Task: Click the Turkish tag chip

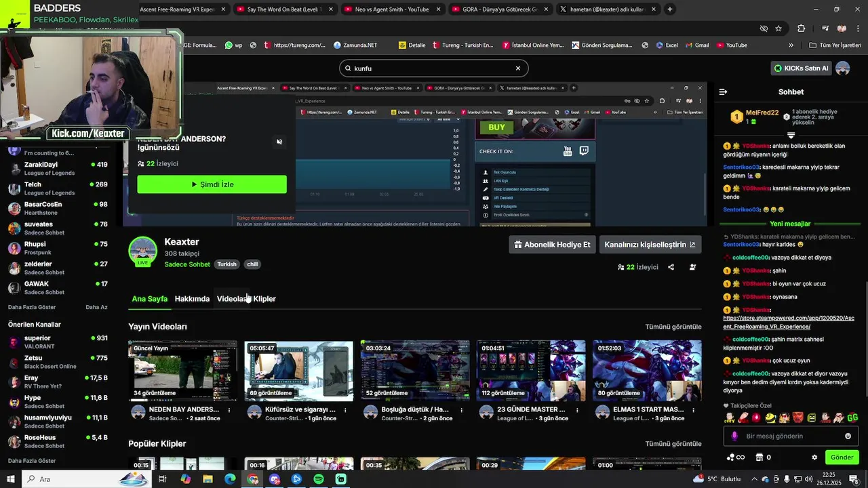Action: 226,264
